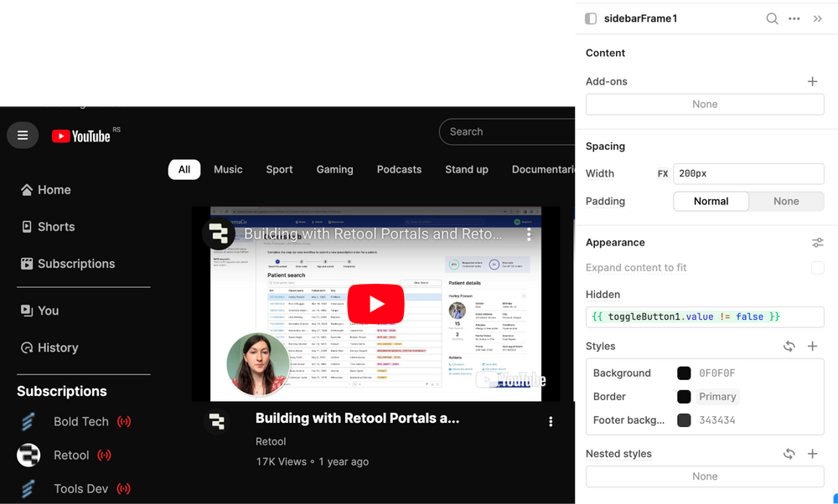Select the Podcasts filter chip
Viewport: 838px width, 504px height.
pyautogui.click(x=399, y=169)
